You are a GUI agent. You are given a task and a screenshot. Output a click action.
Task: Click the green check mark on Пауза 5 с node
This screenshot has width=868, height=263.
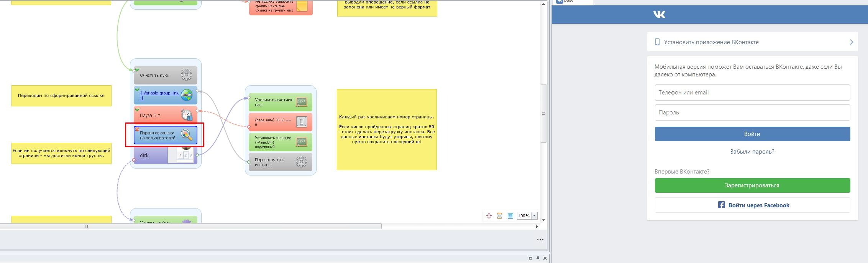click(137, 109)
